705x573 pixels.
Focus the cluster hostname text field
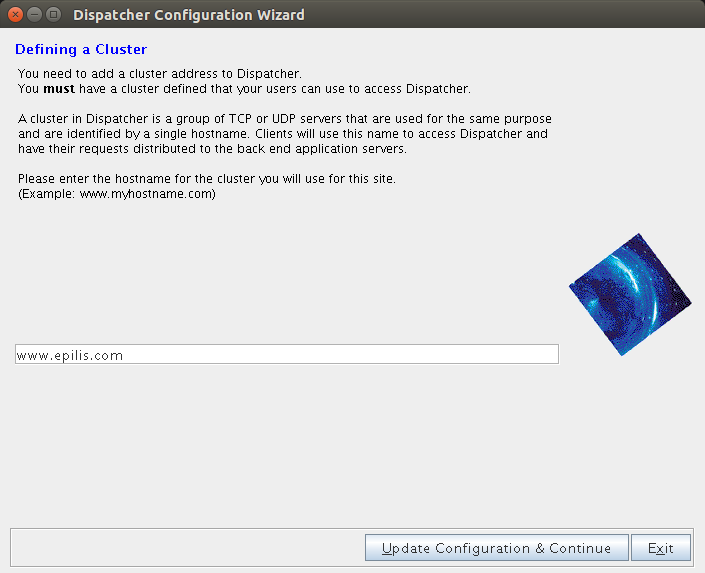[287, 354]
